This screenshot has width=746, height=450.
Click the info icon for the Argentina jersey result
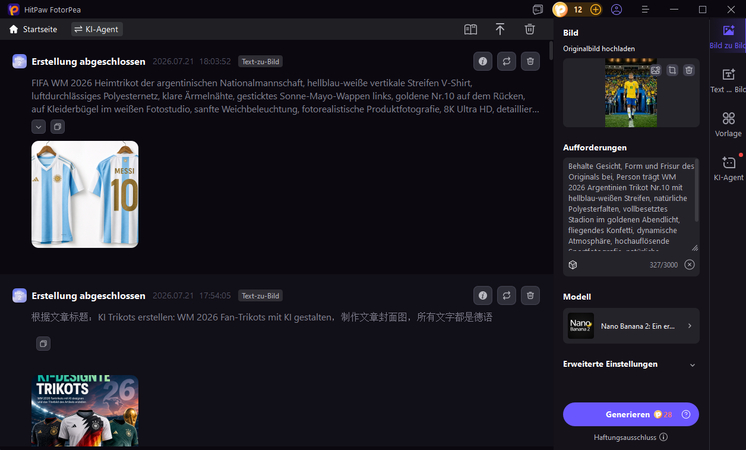tap(482, 61)
